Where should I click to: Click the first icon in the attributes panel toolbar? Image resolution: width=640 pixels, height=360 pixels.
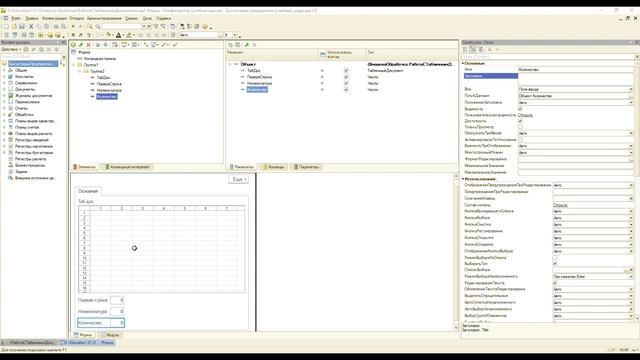231,45
